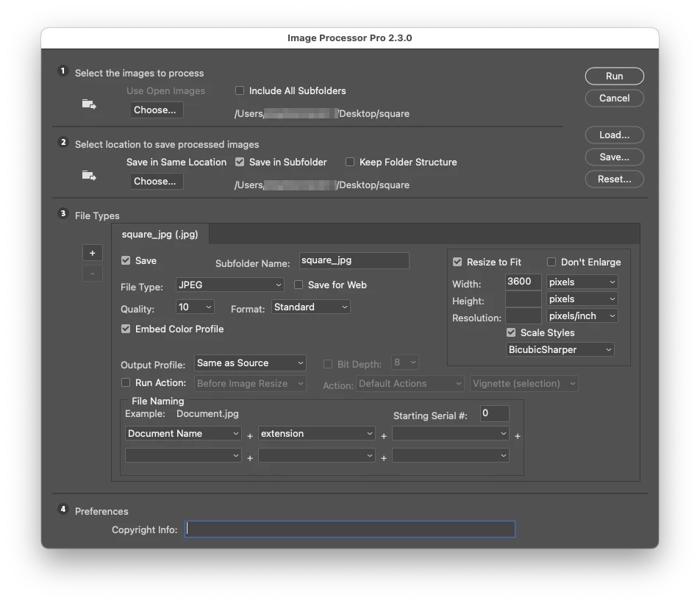
Task: Uncheck Scale Styles
Action: point(511,332)
